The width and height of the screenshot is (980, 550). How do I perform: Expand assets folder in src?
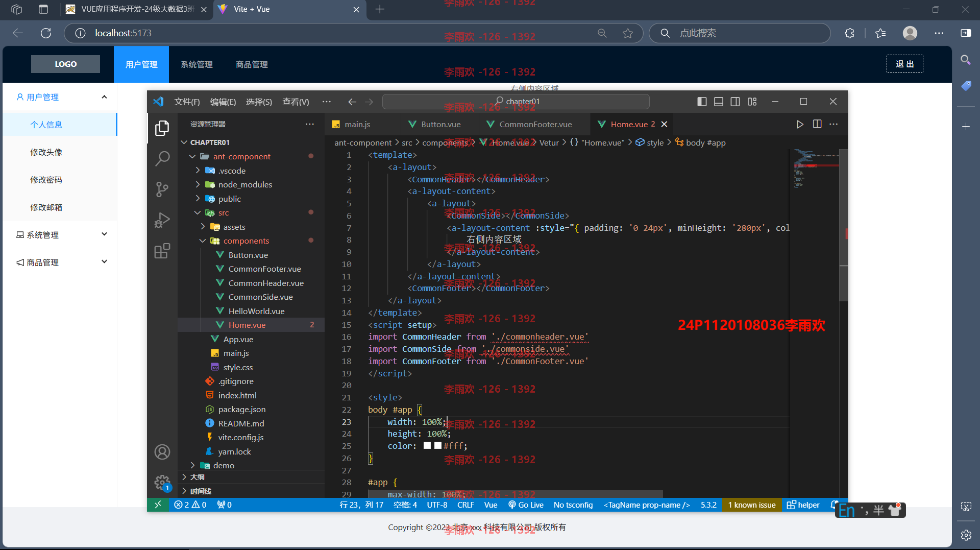coord(203,227)
